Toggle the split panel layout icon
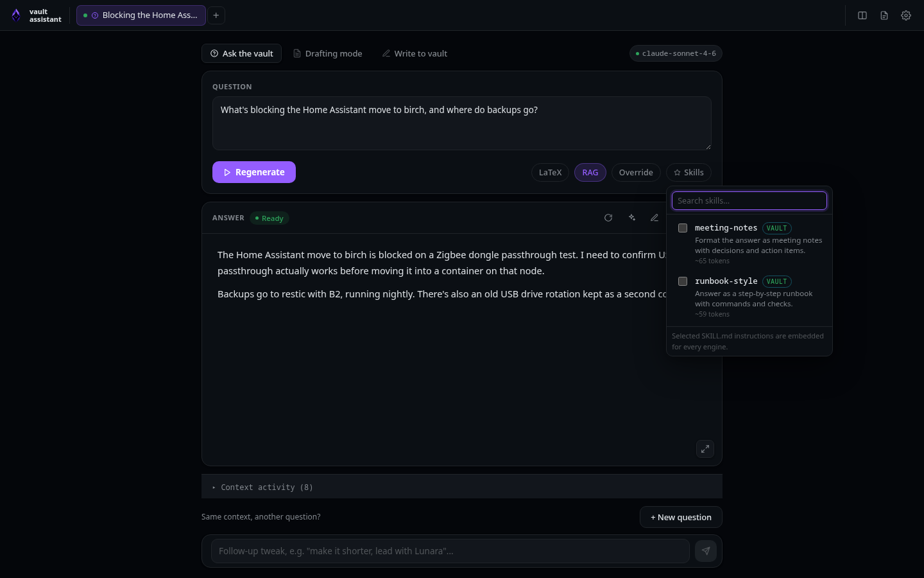Screen dimensions: 924x578 tap(862, 15)
